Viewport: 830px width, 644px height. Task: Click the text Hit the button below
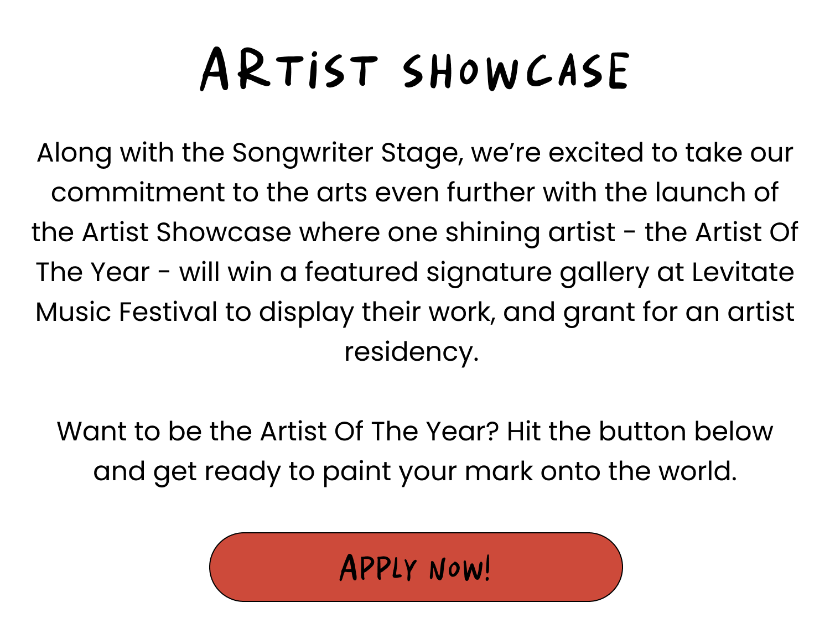[x=640, y=432]
